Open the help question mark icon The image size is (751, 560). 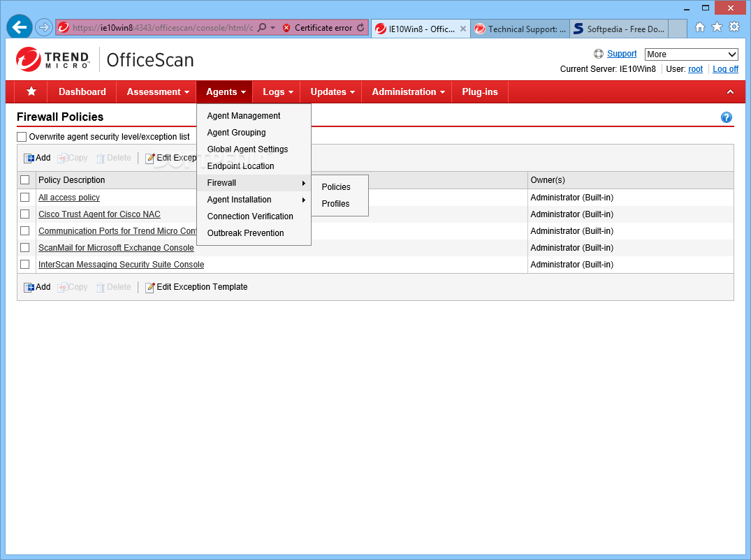[x=726, y=117]
